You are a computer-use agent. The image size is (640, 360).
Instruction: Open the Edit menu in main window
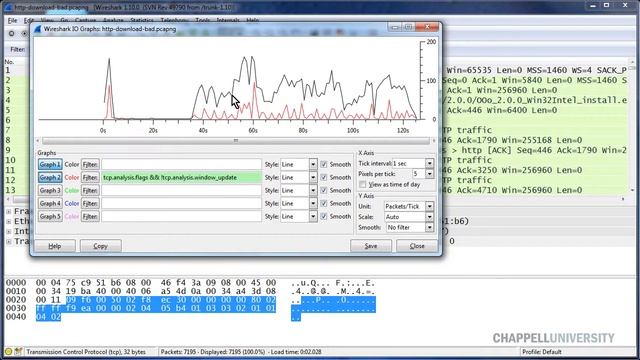pyautogui.click(x=29, y=20)
